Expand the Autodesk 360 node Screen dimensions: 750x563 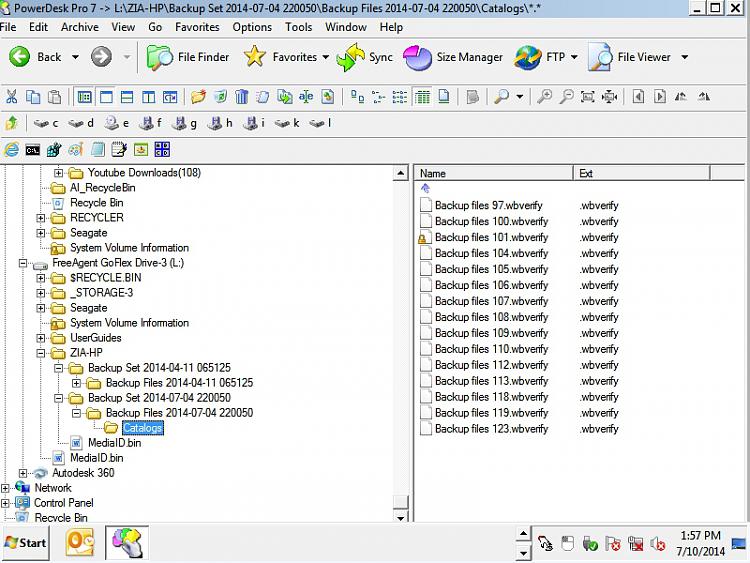pos(22,473)
